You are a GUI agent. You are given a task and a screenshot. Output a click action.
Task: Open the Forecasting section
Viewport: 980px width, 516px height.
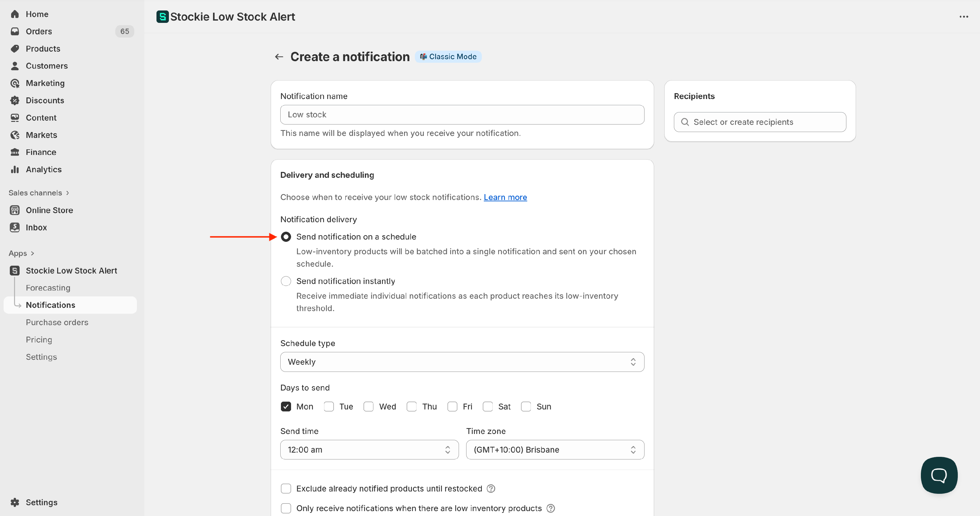coord(48,288)
